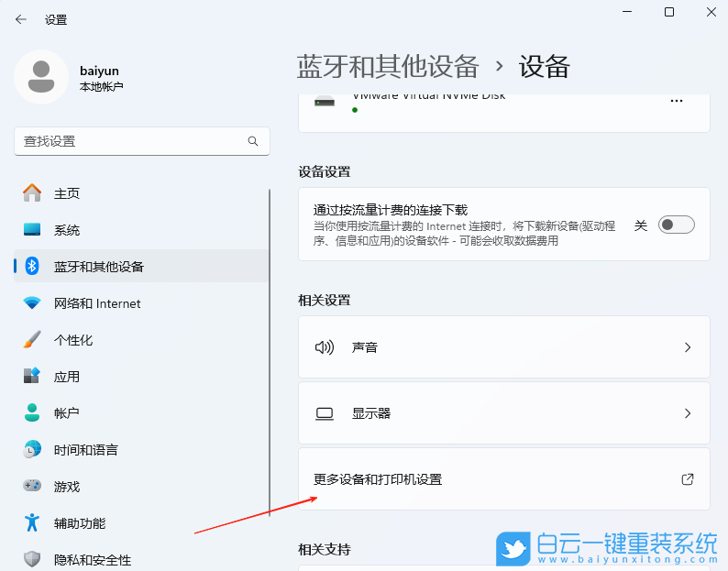
Task: Click the System monitor icon
Action: coord(32,229)
